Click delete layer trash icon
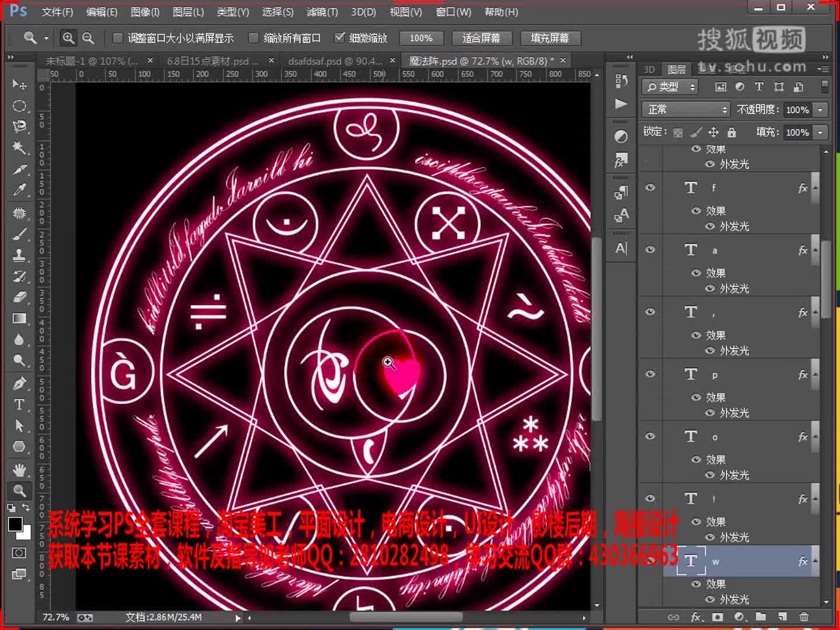 point(804,617)
